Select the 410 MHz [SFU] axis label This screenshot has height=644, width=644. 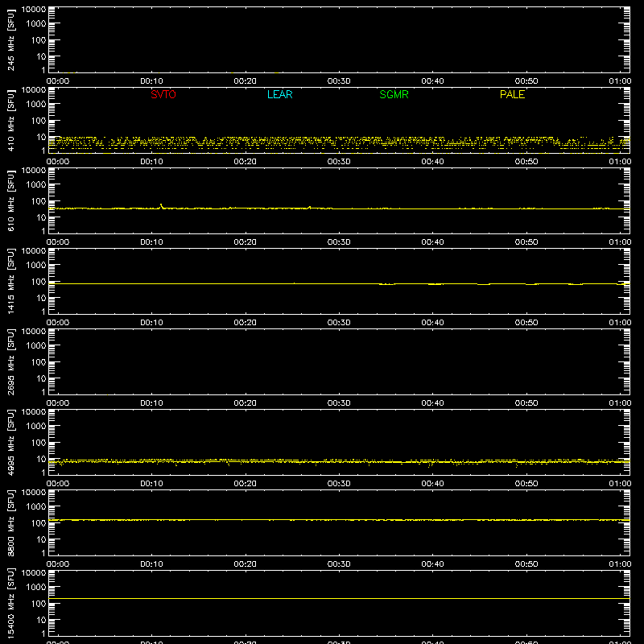point(10,120)
